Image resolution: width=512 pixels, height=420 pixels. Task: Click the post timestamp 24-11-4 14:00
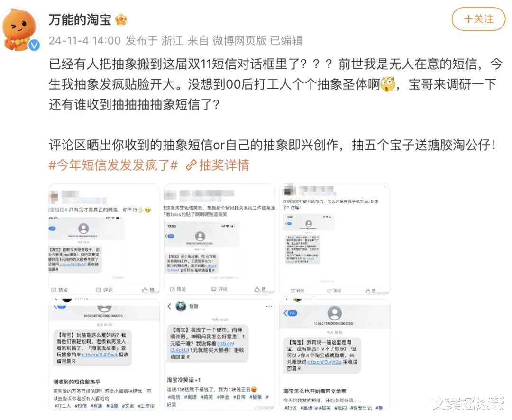tap(85, 40)
